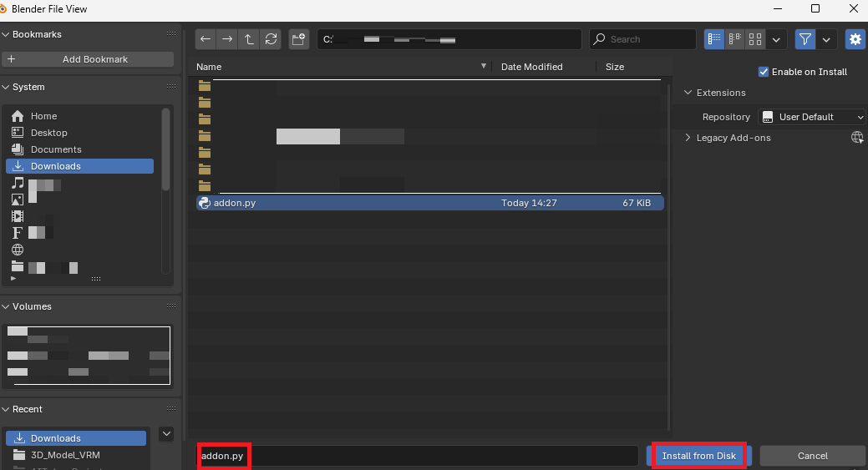
Task: Open the globe icon System entry
Action: click(x=18, y=250)
